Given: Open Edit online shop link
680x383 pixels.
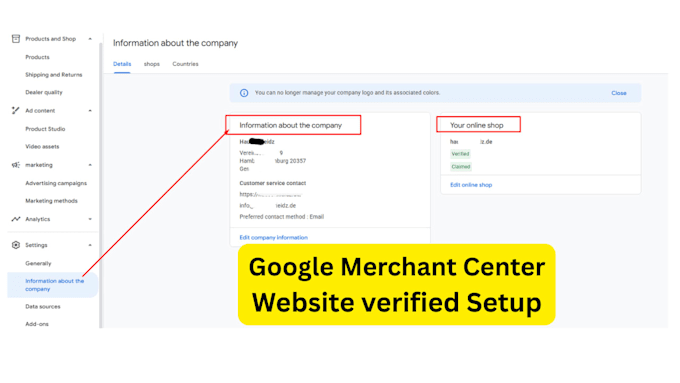Looking at the screenshot, I should pyautogui.click(x=471, y=185).
